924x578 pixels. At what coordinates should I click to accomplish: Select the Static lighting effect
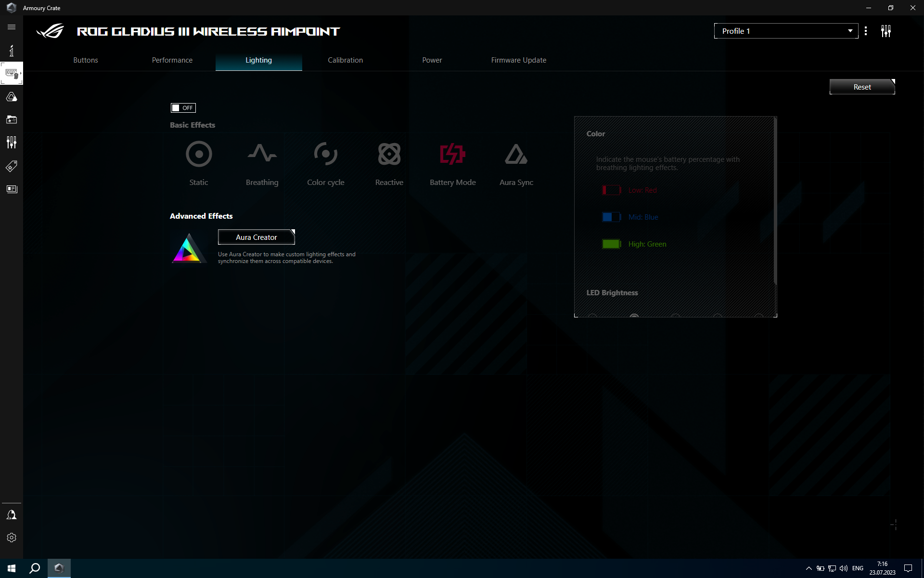198,163
